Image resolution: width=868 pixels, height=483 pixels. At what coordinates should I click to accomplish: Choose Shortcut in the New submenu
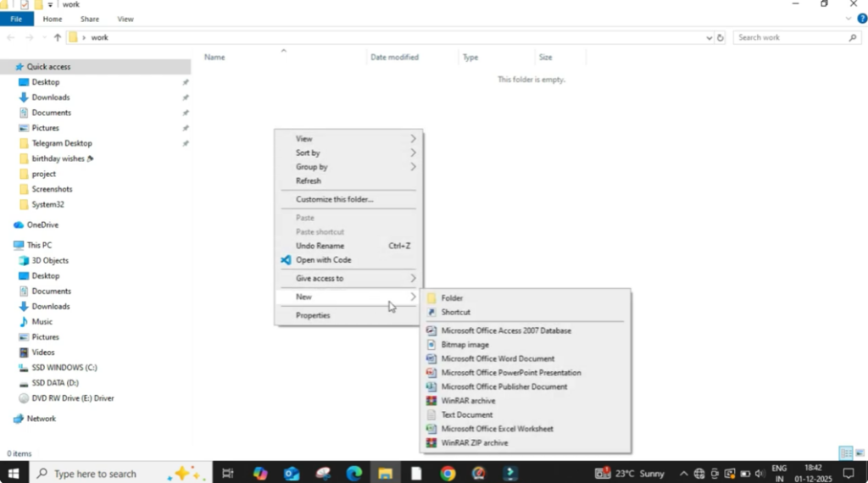[x=525, y=312]
